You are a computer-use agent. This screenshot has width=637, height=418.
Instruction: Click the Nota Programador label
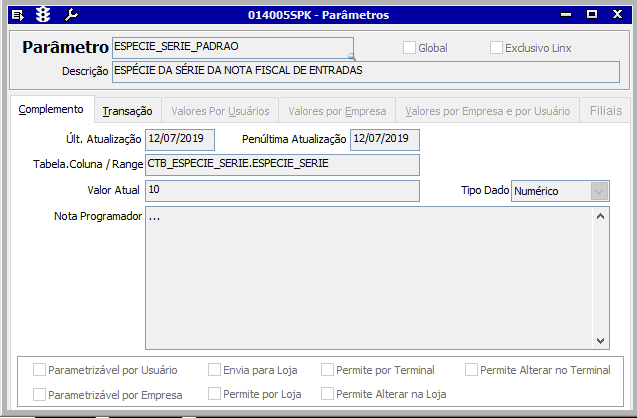pyautogui.click(x=98, y=216)
